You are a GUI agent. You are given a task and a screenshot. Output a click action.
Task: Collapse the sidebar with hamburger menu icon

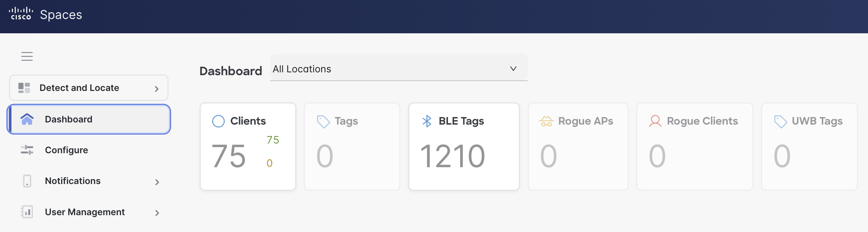27,56
